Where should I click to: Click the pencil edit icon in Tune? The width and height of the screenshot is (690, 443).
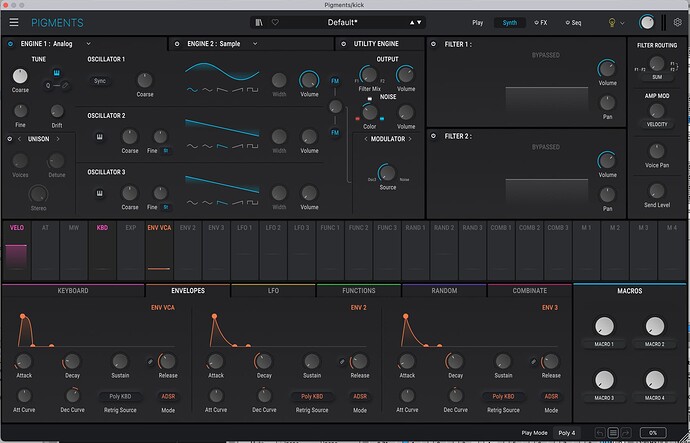point(65,85)
